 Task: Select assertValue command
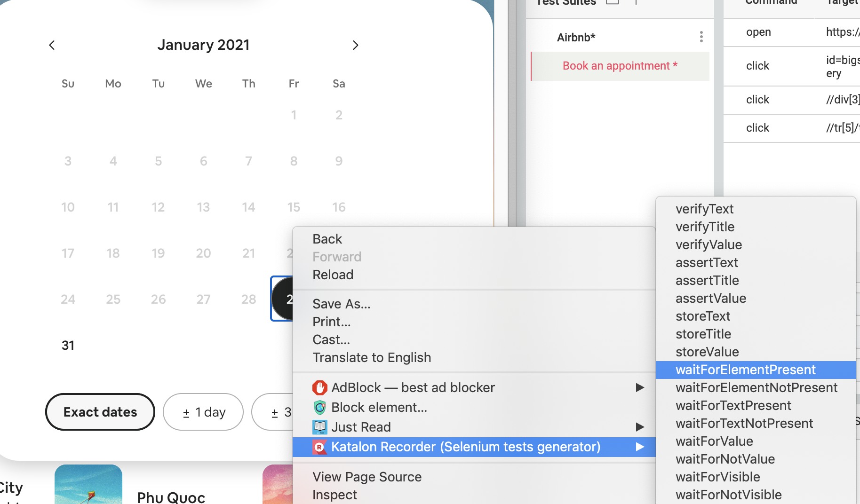click(756, 298)
